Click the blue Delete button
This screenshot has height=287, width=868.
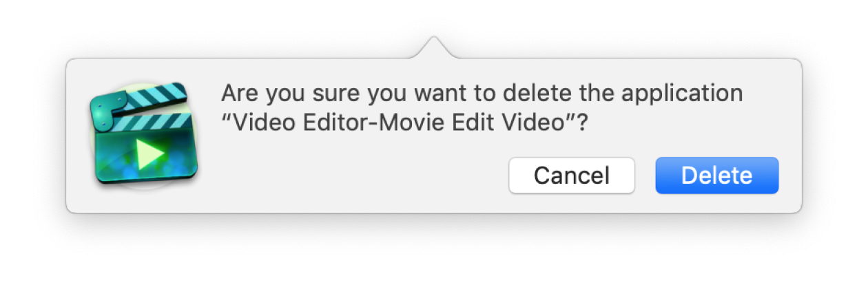pyautogui.click(x=716, y=176)
